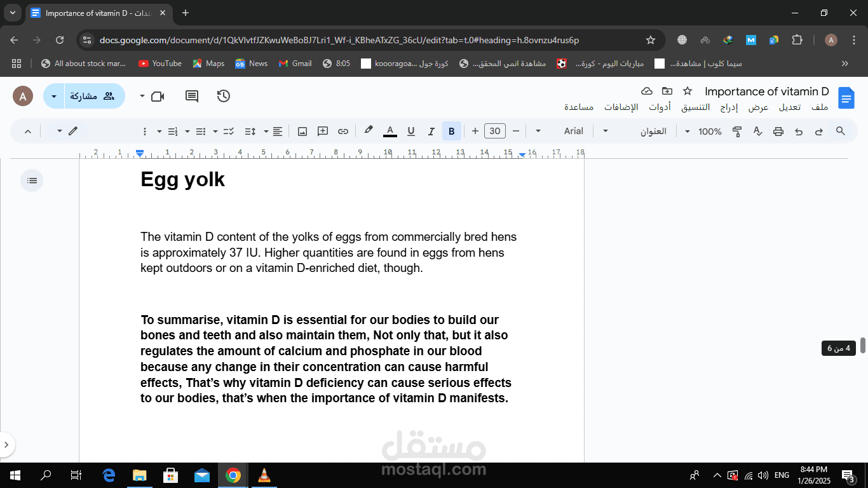Decrease font size with minus button

coord(516,132)
